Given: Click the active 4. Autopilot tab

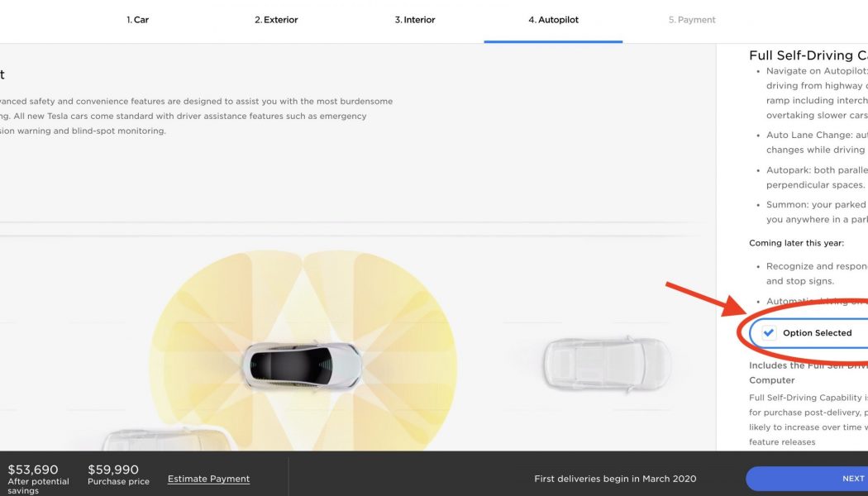Looking at the screenshot, I should point(552,19).
